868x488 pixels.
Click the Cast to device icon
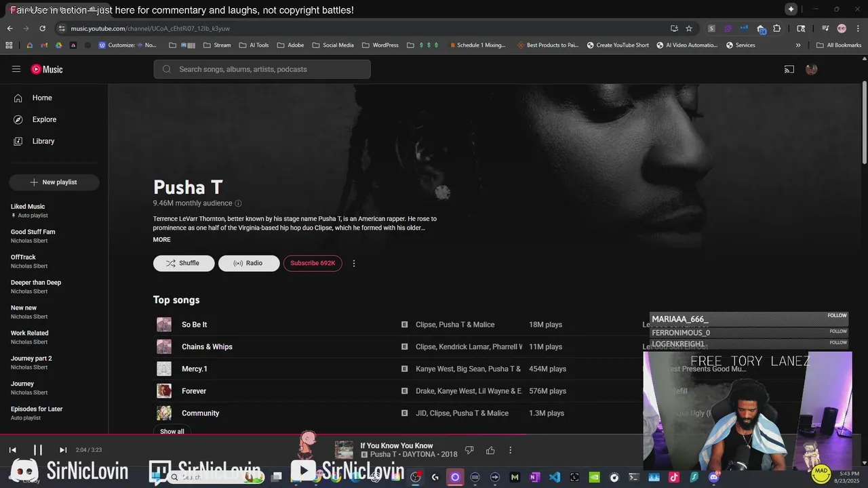789,69
